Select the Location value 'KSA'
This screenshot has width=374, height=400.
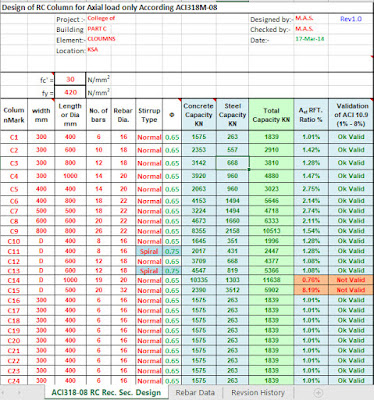coord(93,49)
